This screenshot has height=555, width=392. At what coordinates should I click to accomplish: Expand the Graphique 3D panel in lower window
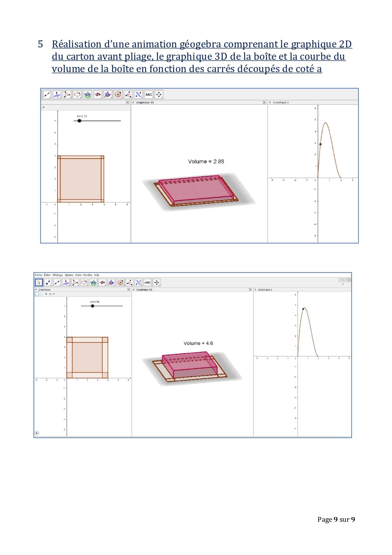coord(134,290)
